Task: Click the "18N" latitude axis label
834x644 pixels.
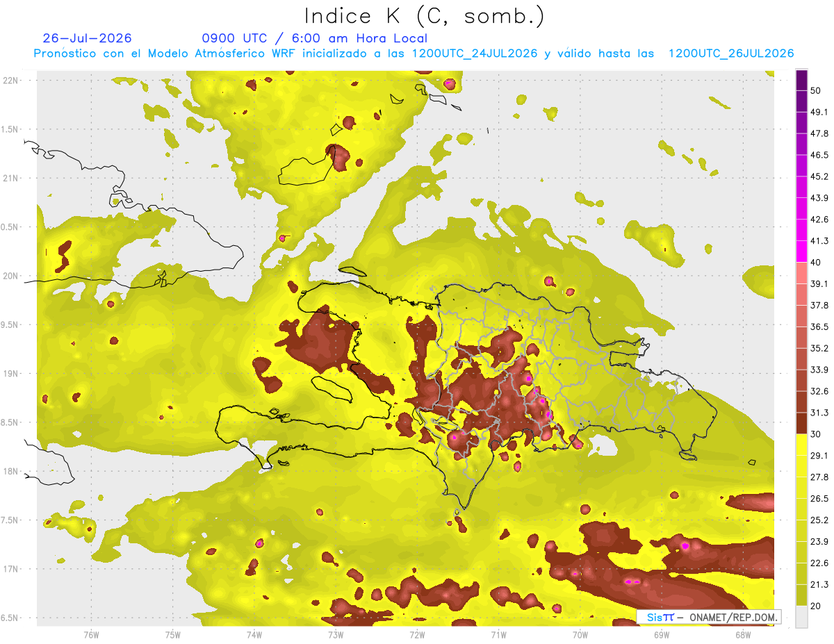Action: point(11,472)
